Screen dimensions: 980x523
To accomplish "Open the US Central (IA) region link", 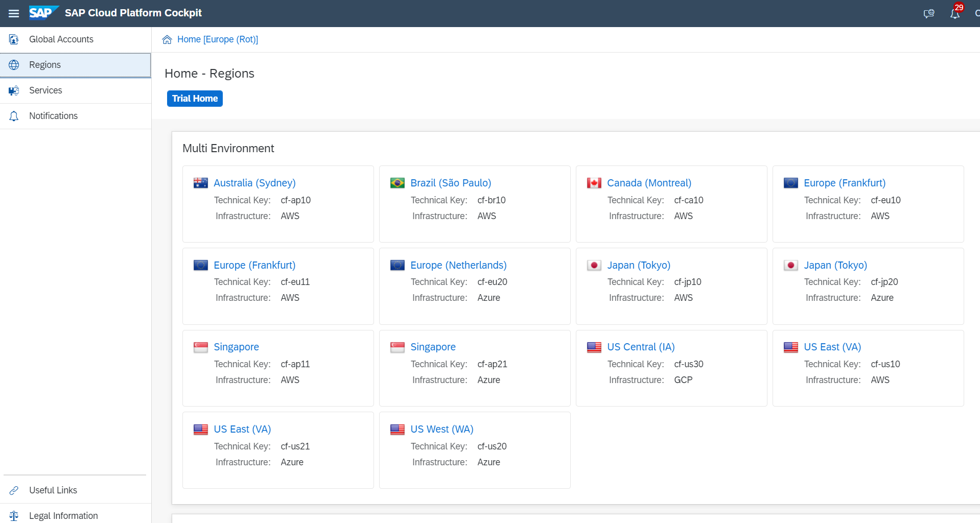I will pyautogui.click(x=641, y=347).
